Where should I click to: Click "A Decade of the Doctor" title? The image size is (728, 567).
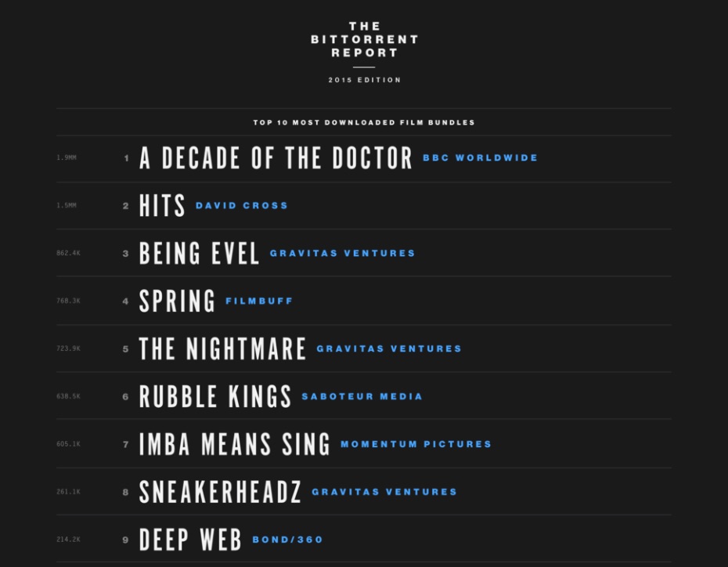[x=276, y=158]
